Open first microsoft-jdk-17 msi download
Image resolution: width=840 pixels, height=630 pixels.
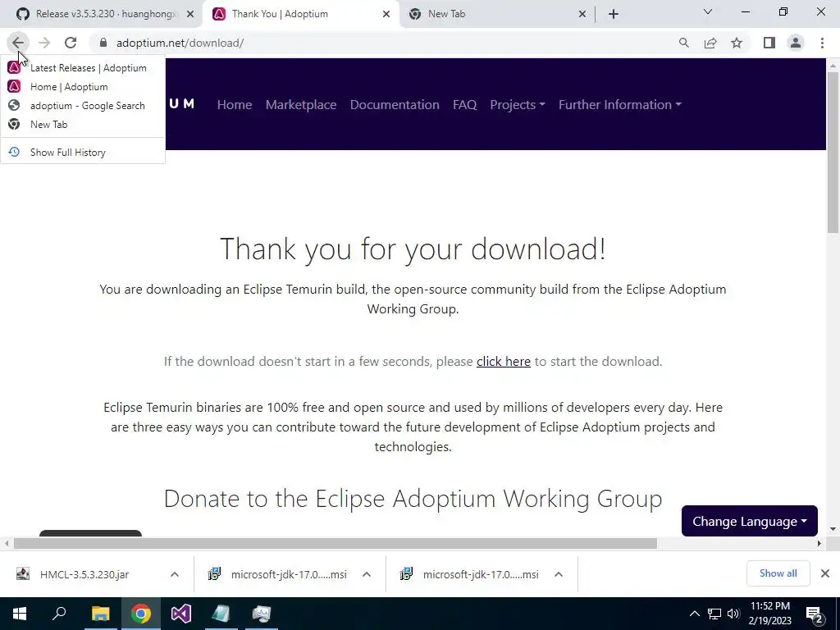click(x=288, y=574)
